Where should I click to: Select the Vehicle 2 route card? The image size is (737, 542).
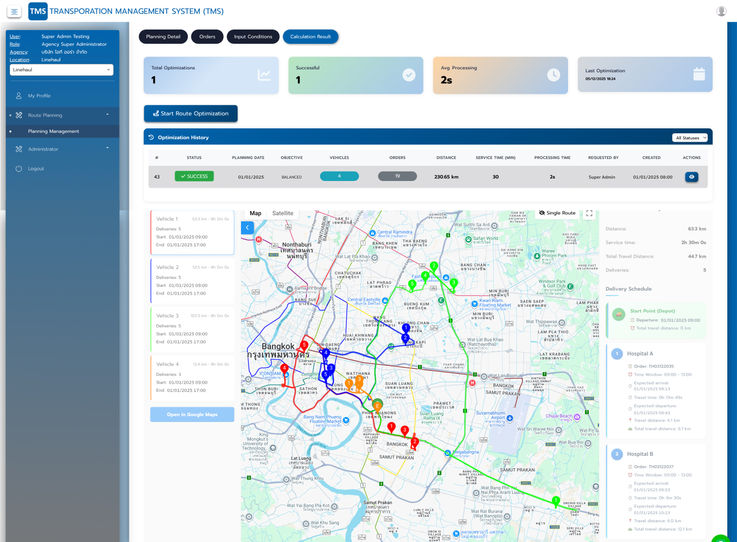(x=192, y=280)
